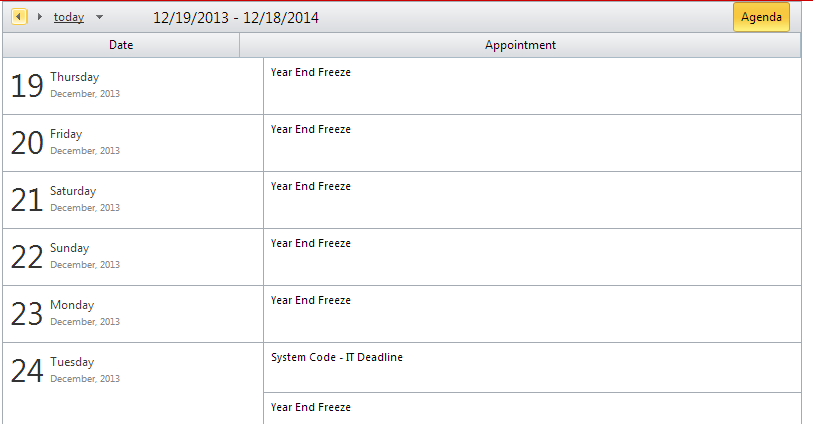Advance to the next date range arrow
Screen dimensions: 813x424
coord(39,17)
